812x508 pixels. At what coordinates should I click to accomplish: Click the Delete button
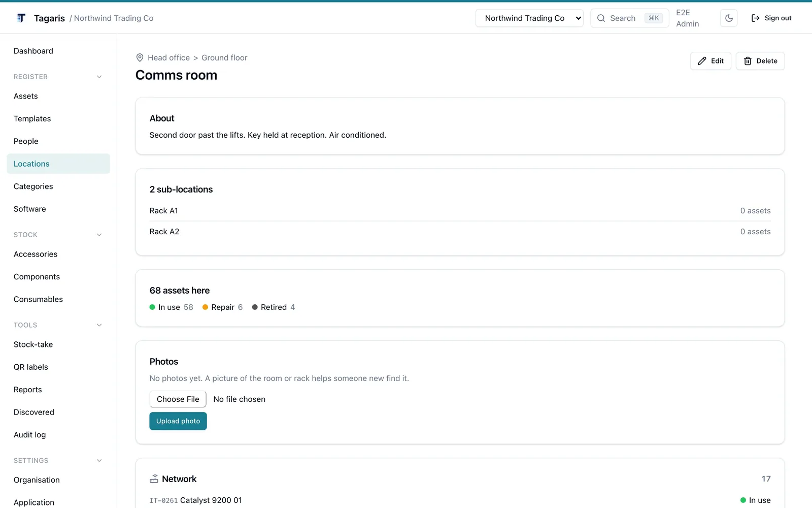[760, 61]
